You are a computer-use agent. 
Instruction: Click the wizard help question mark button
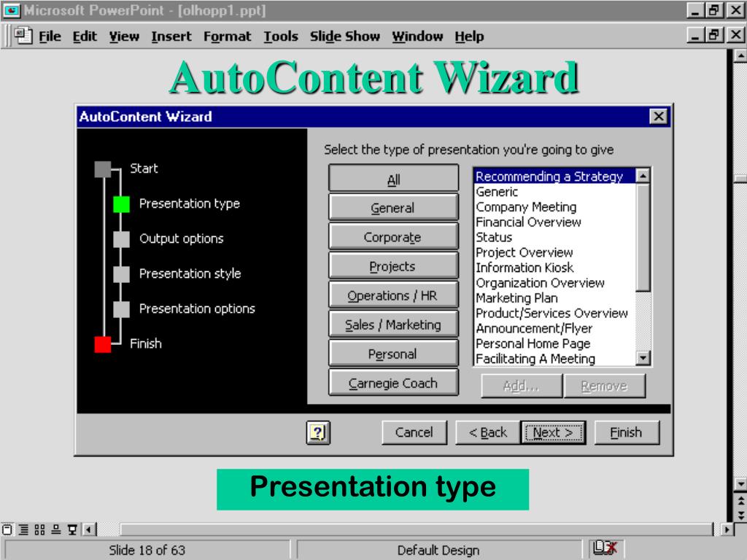(x=318, y=432)
